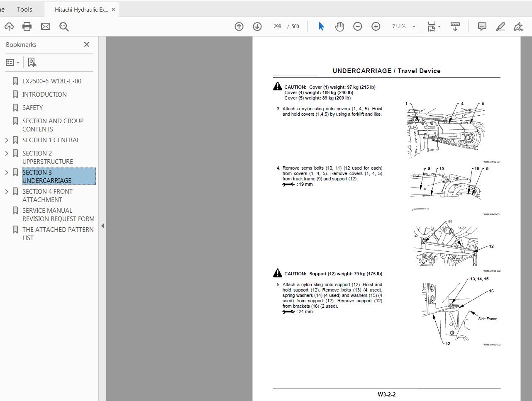
Task: Open the fit page width tool
Action: tap(432, 27)
